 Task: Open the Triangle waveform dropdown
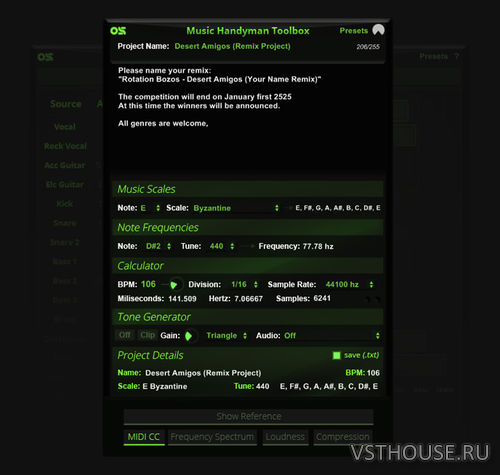[x=226, y=336]
